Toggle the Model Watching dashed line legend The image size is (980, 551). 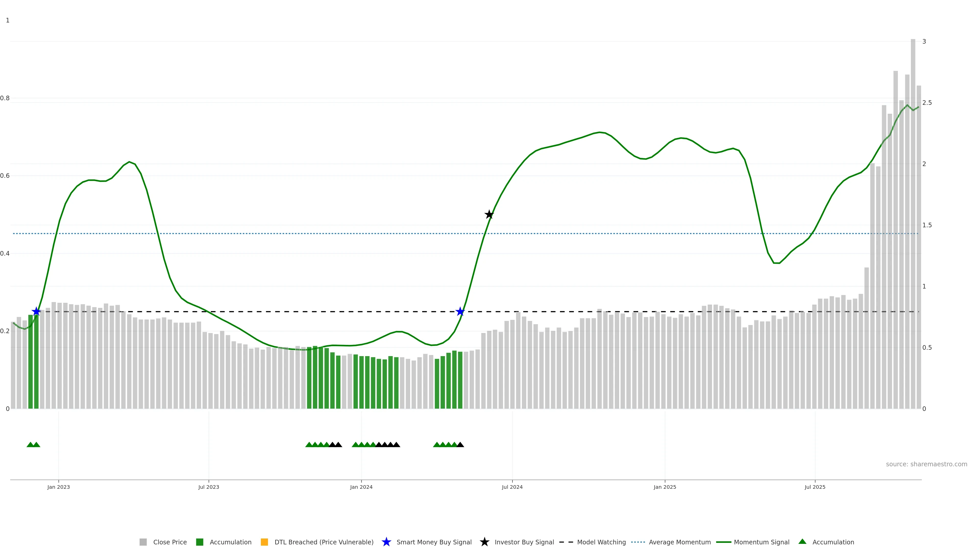coord(566,542)
